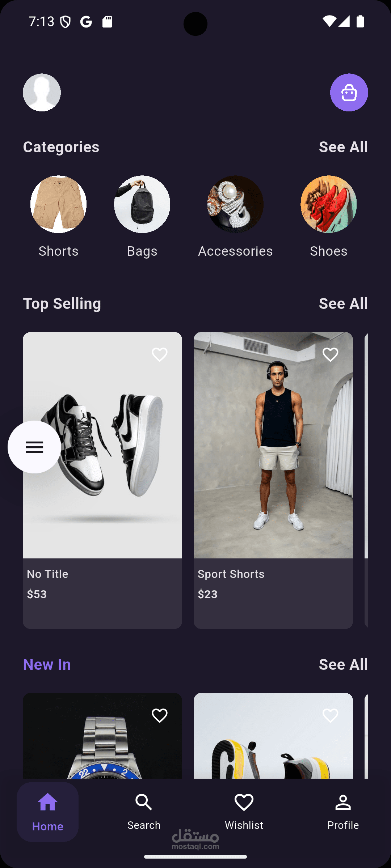391x868 pixels.
Task: Expand Categories with See All
Action: pyautogui.click(x=343, y=147)
